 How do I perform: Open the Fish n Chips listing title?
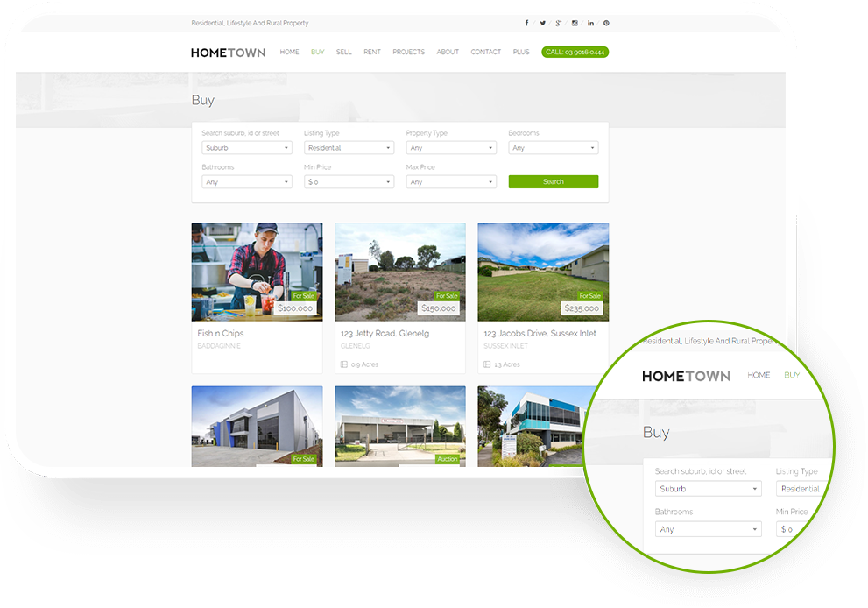(x=221, y=334)
